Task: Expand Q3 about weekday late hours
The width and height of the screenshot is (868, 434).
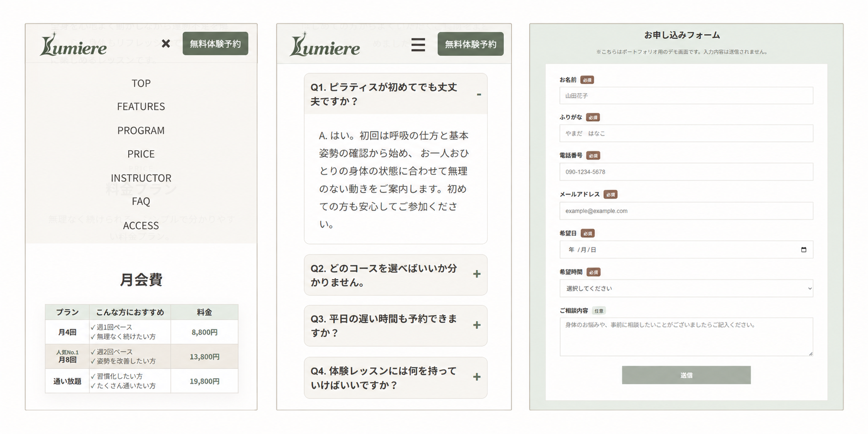Action: [395, 326]
